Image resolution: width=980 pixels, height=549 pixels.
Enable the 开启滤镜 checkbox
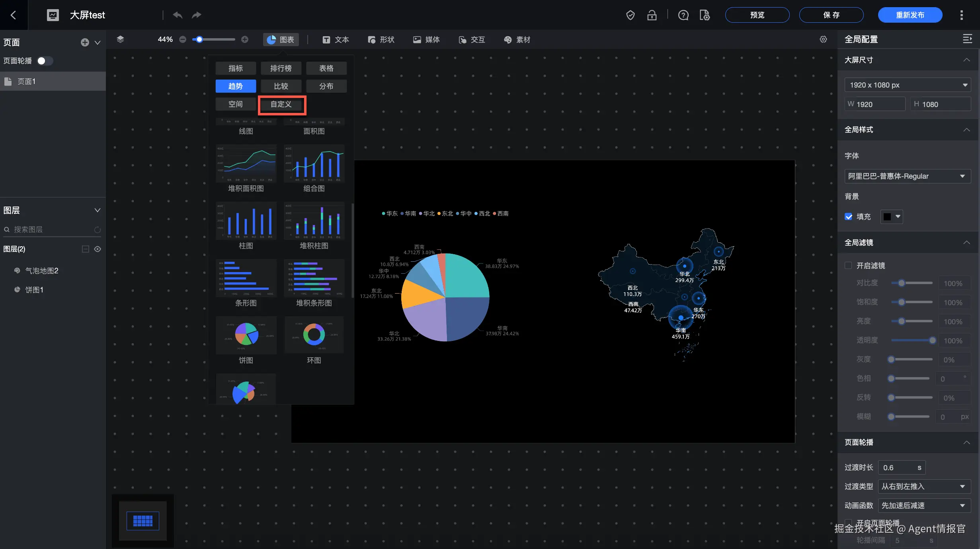(849, 265)
